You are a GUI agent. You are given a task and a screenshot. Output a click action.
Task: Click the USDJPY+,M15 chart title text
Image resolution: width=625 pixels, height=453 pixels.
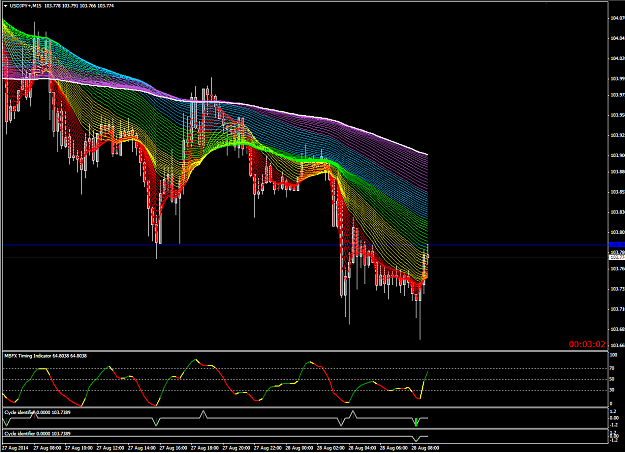(26, 6)
